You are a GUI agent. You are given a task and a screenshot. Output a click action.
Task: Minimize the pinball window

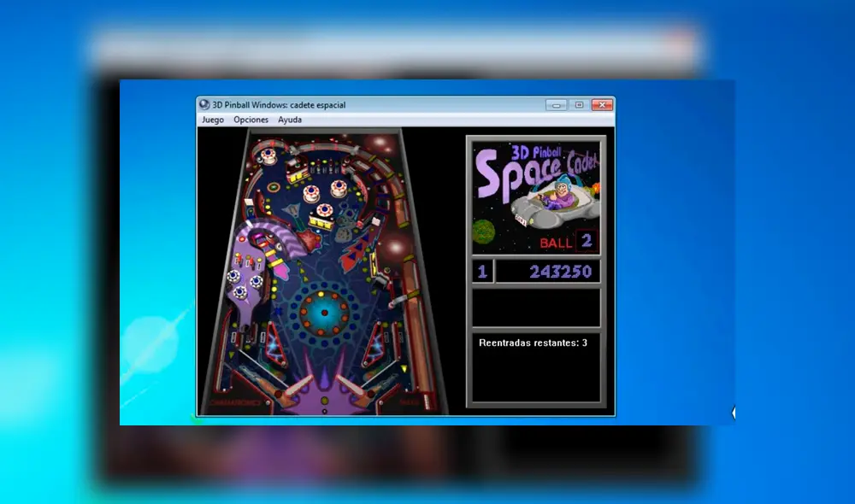[557, 104]
